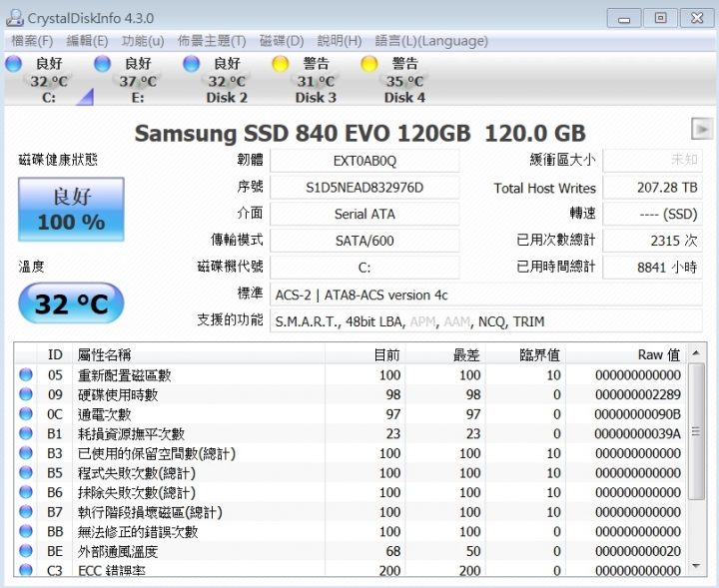Click the attribute list scrollbar thumb

pos(696,431)
